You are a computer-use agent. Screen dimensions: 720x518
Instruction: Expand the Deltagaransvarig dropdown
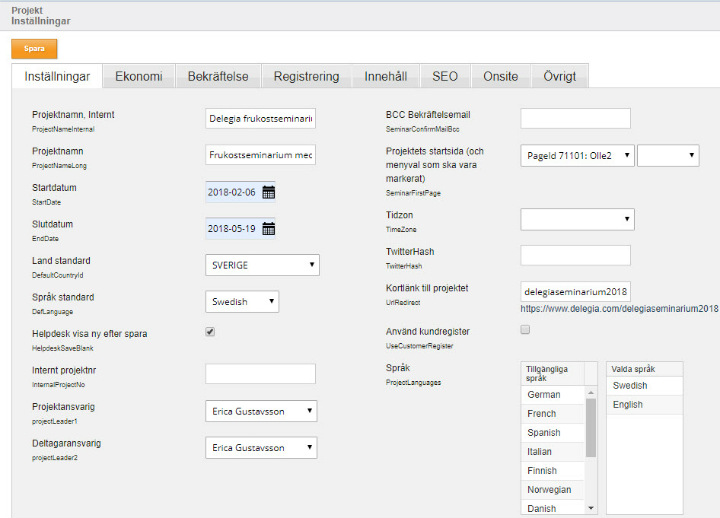coord(261,447)
